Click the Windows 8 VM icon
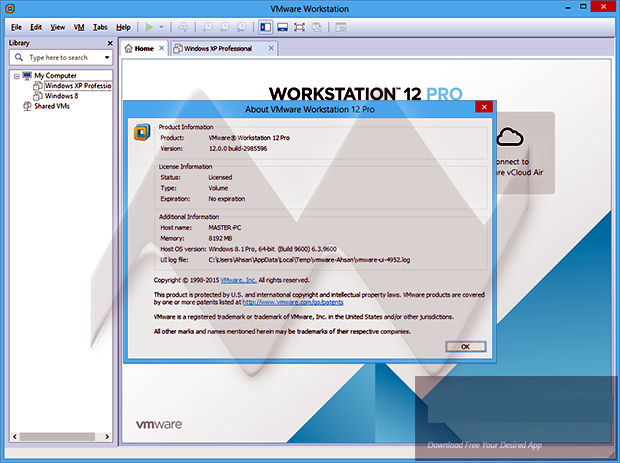This screenshot has width=620, height=463. click(38, 96)
